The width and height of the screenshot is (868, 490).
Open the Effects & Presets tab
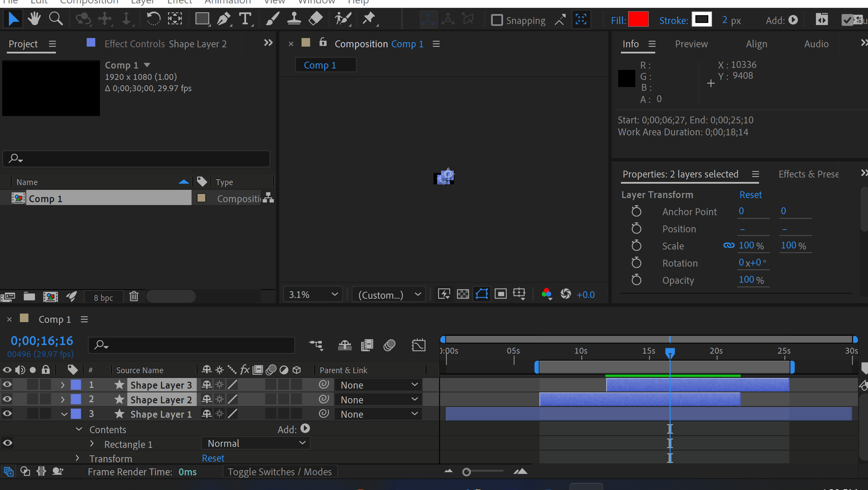coord(808,174)
